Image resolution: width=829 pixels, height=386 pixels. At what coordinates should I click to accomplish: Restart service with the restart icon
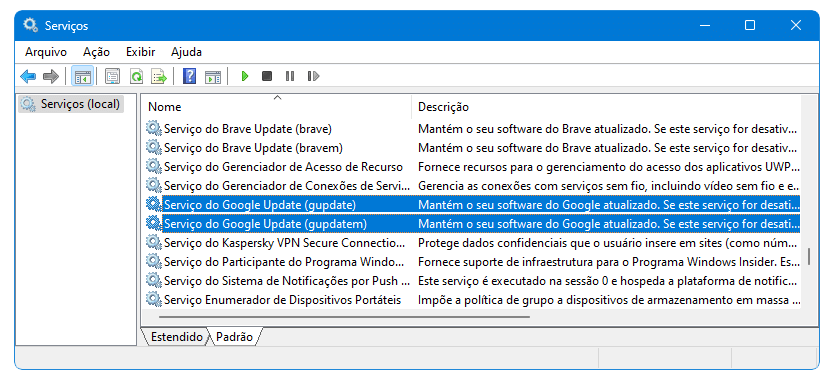(313, 77)
